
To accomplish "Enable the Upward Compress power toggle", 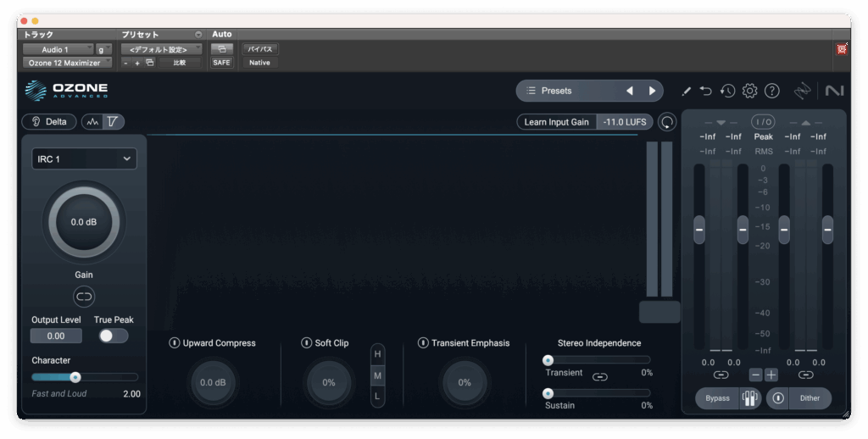I will click(175, 343).
